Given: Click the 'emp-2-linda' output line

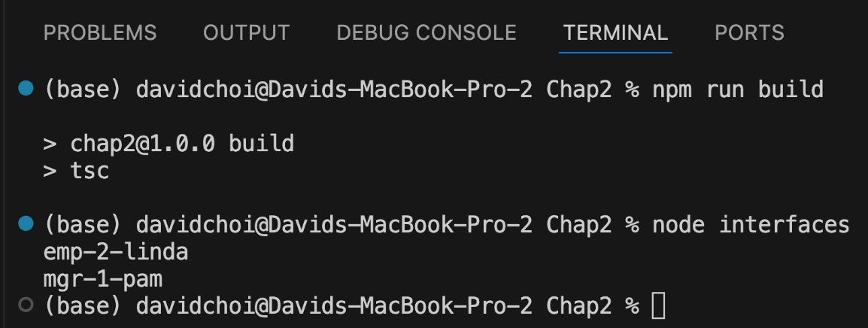Looking at the screenshot, I should pos(116,252).
